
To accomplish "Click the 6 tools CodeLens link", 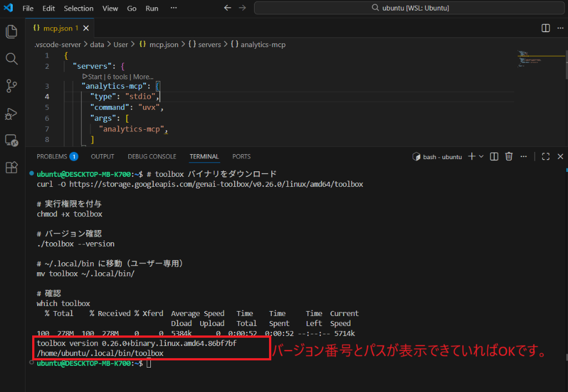I will tap(118, 77).
